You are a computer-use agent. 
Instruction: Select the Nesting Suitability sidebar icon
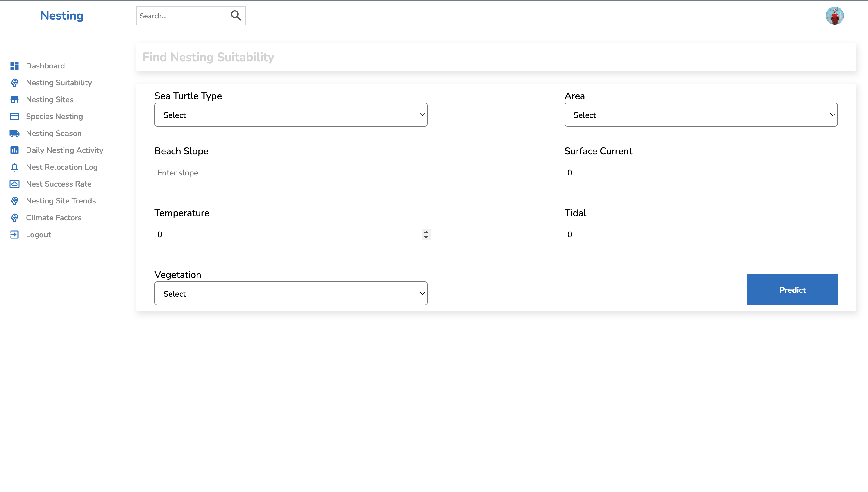coord(14,82)
